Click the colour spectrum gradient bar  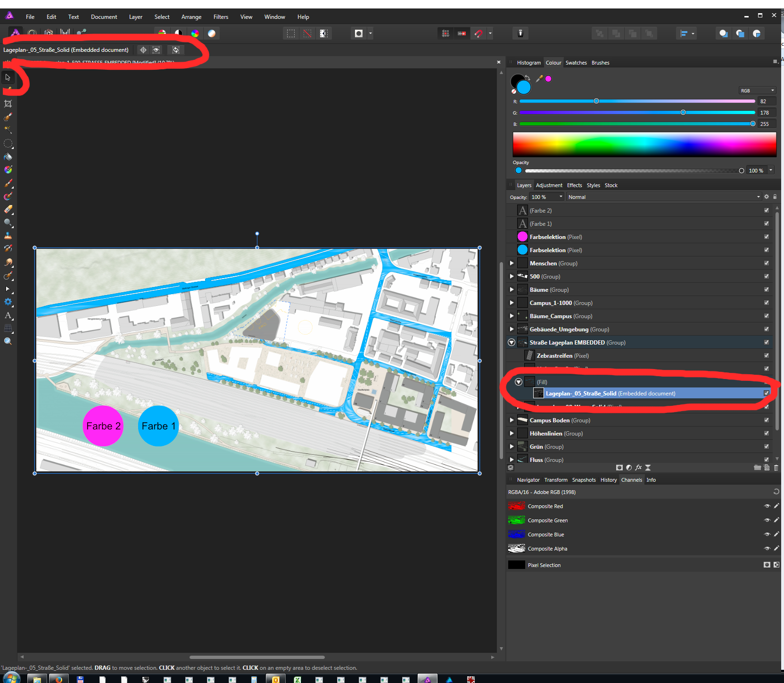pos(644,144)
